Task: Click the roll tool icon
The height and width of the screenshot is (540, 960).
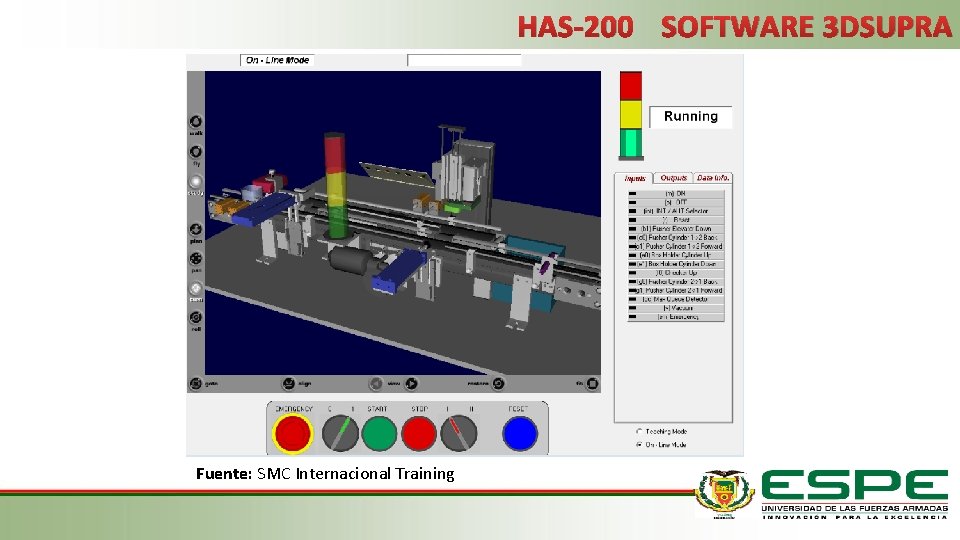Action: [x=196, y=317]
